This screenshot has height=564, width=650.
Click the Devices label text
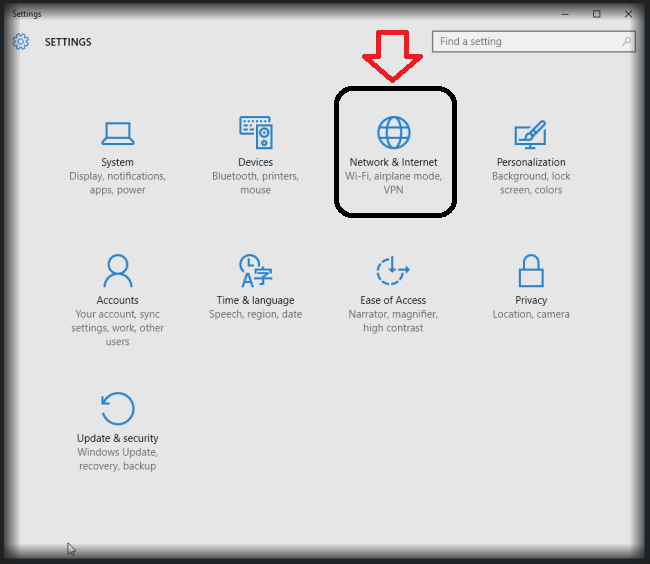tap(255, 162)
